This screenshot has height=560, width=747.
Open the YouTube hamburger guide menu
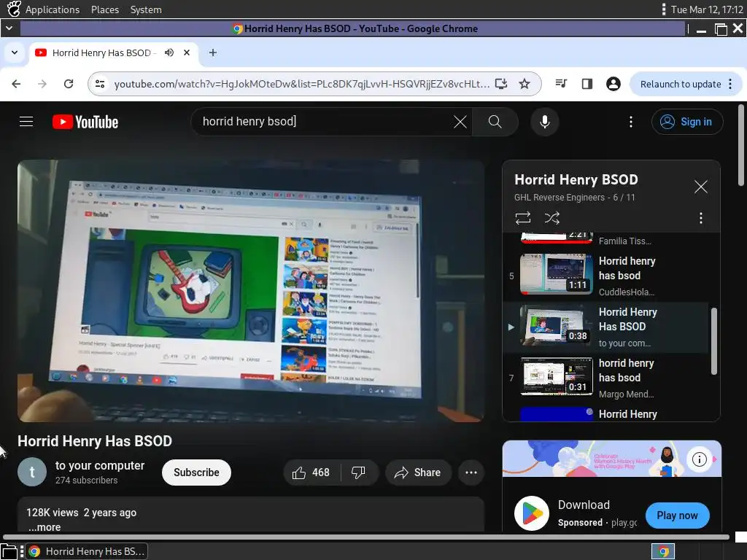click(26, 122)
